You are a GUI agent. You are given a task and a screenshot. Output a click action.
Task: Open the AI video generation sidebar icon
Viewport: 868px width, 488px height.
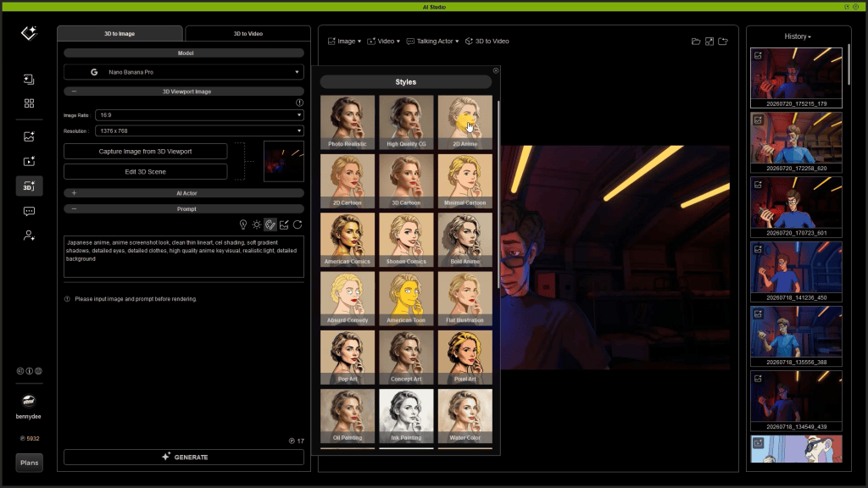point(29,161)
